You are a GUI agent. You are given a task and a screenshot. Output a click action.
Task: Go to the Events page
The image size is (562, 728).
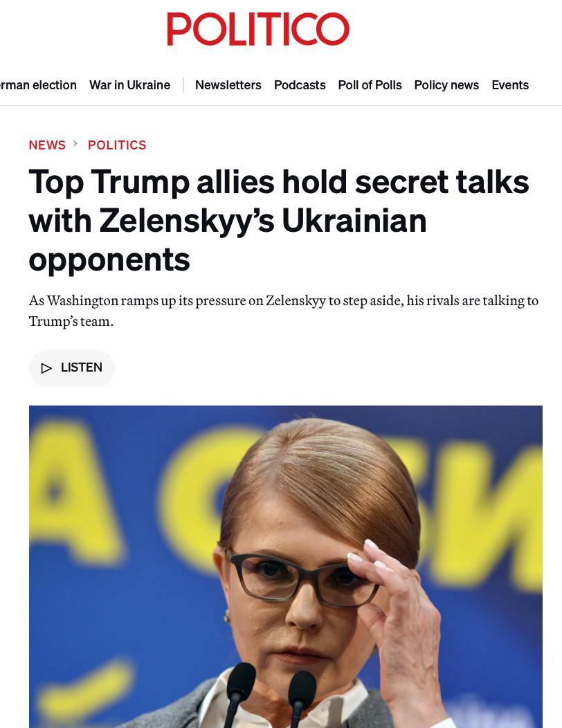tap(510, 85)
